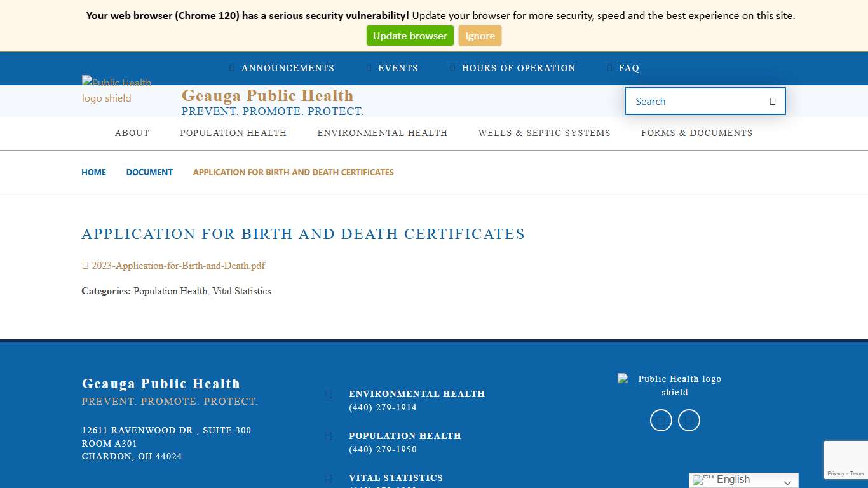The height and width of the screenshot is (488, 868).
Task: Click the search magnifier icon
Action: click(x=771, y=101)
